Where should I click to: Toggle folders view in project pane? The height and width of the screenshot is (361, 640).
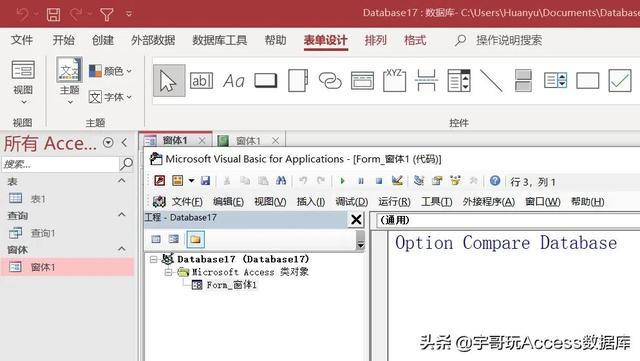(x=195, y=239)
